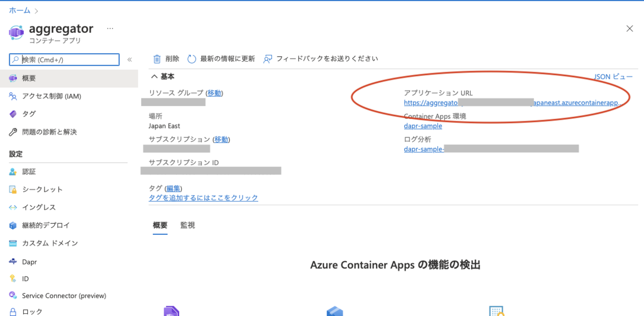Open シークレット settings item
This screenshot has width=644, height=316.
tap(42, 190)
